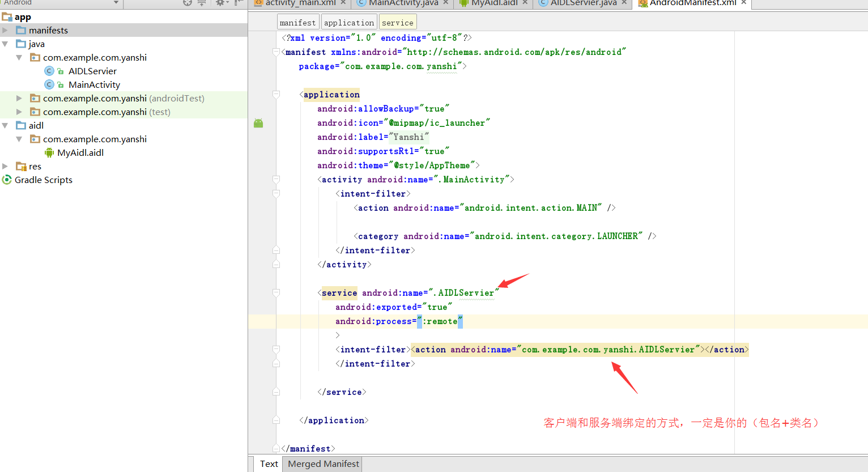
Task: Click the Gradle Scripts icon
Action: pyautogui.click(x=7, y=180)
